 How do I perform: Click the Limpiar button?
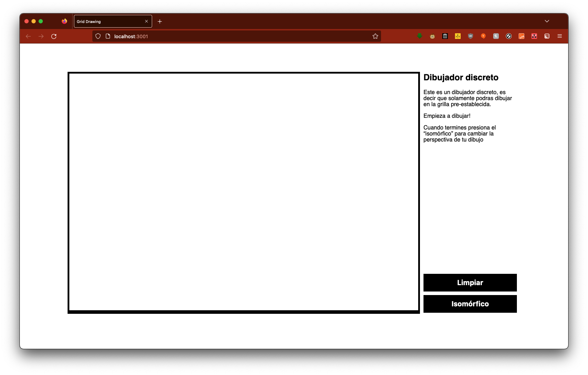pos(470,283)
